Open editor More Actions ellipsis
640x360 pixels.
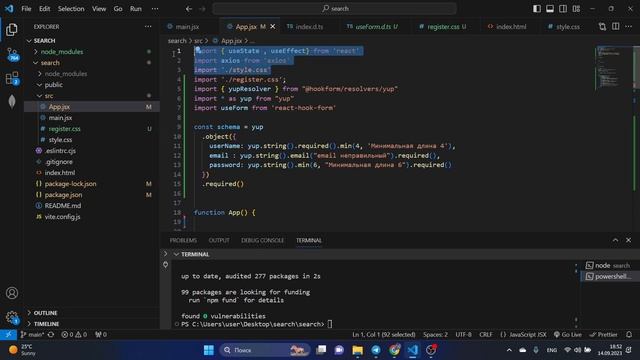click(x=629, y=27)
